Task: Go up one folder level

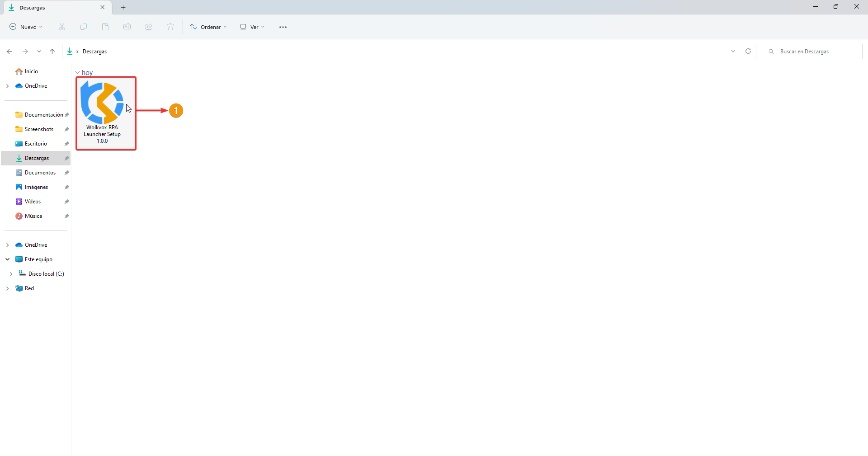Action: 52,52
